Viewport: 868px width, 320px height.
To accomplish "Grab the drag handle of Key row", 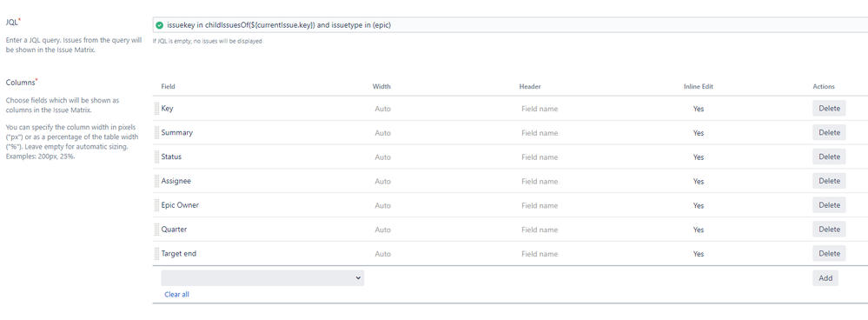I will [156, 109].
